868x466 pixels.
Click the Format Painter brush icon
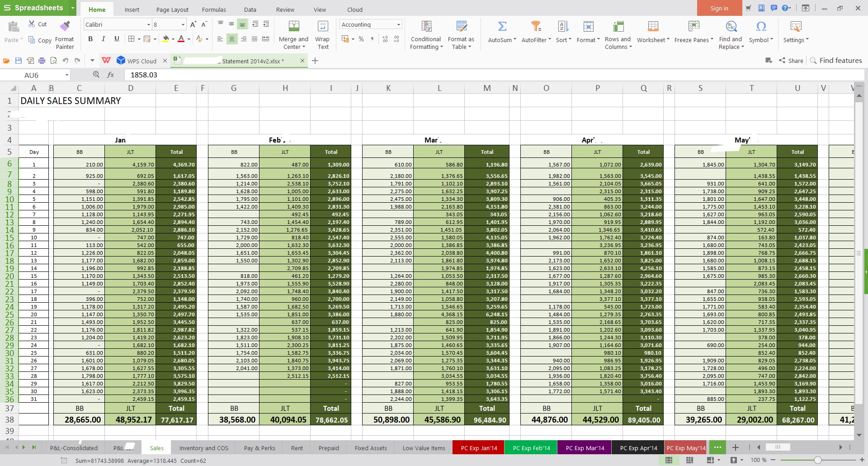pos(65,26)
